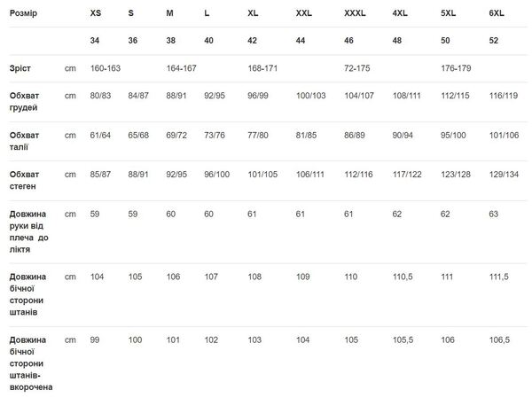532x398 pixels.
Task: Click numeric size 52 in header
Action: [494, 41]
